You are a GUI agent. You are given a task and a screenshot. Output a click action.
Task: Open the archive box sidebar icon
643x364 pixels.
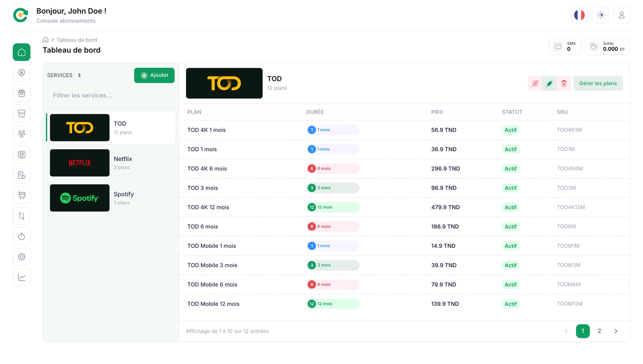point(21,114)
